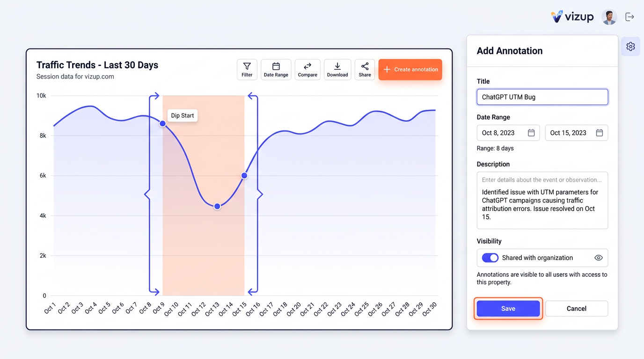Open the user profile avatar
The width and height of the screenshot is (644, 359).
coord(609,17)
